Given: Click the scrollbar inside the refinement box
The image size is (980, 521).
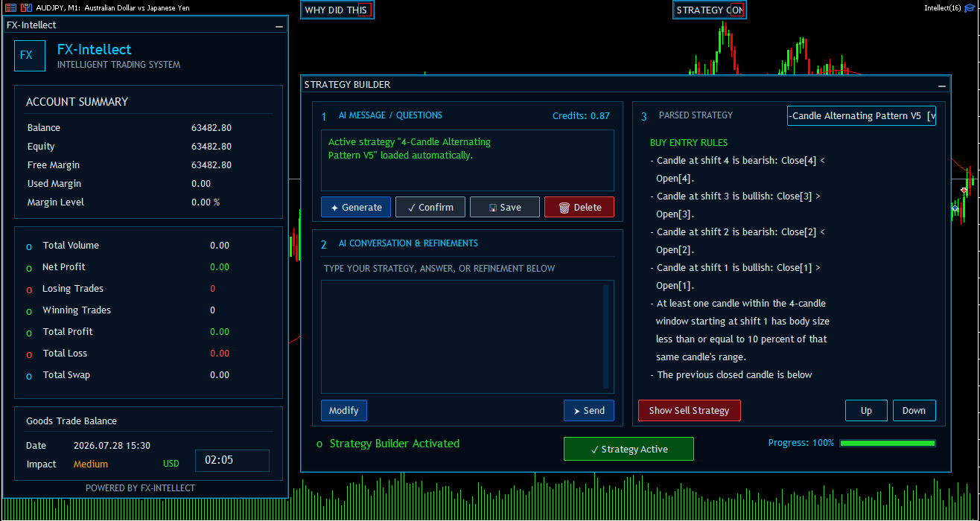Looking at the screenshot, I should (605, 336).
